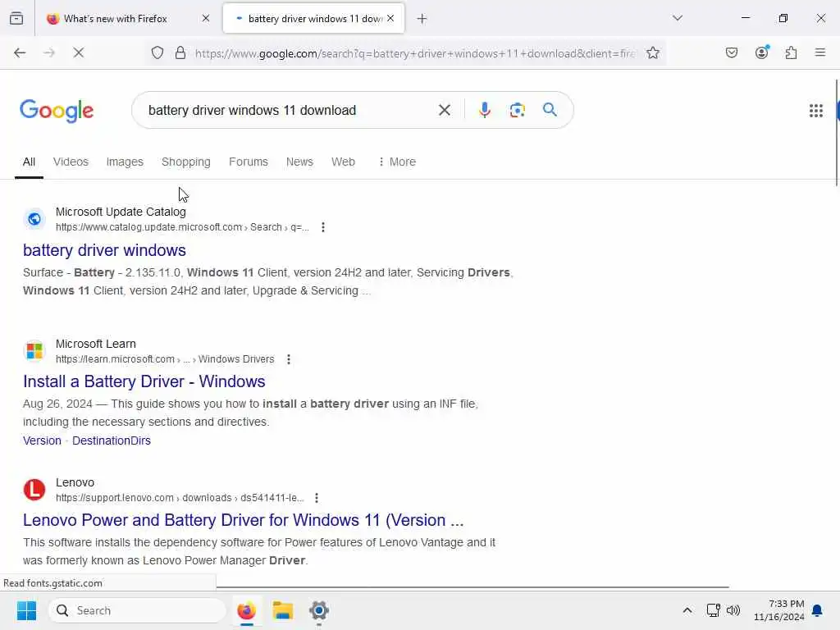
Task: Switch to Shopping results
Action: 186,162
